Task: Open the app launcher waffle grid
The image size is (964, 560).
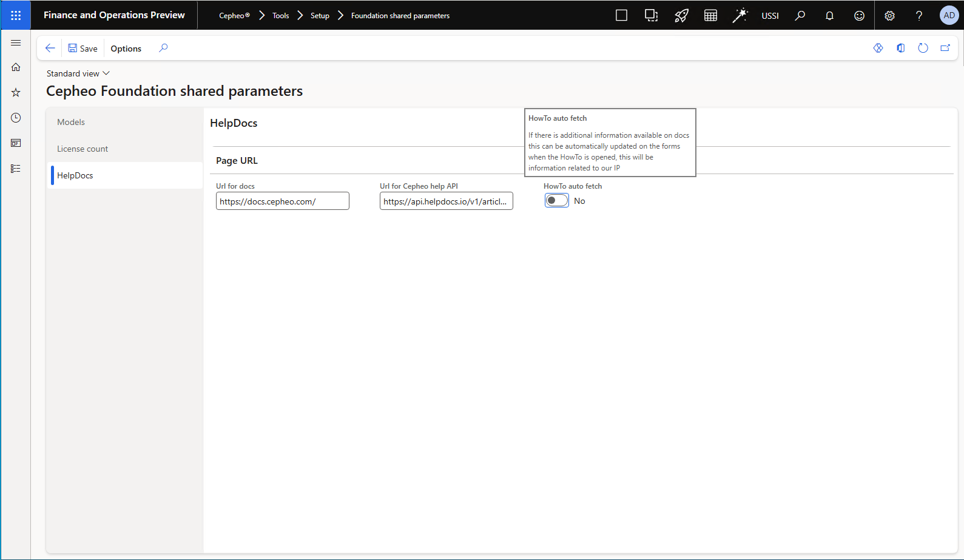Action: (x=16, y=15)
